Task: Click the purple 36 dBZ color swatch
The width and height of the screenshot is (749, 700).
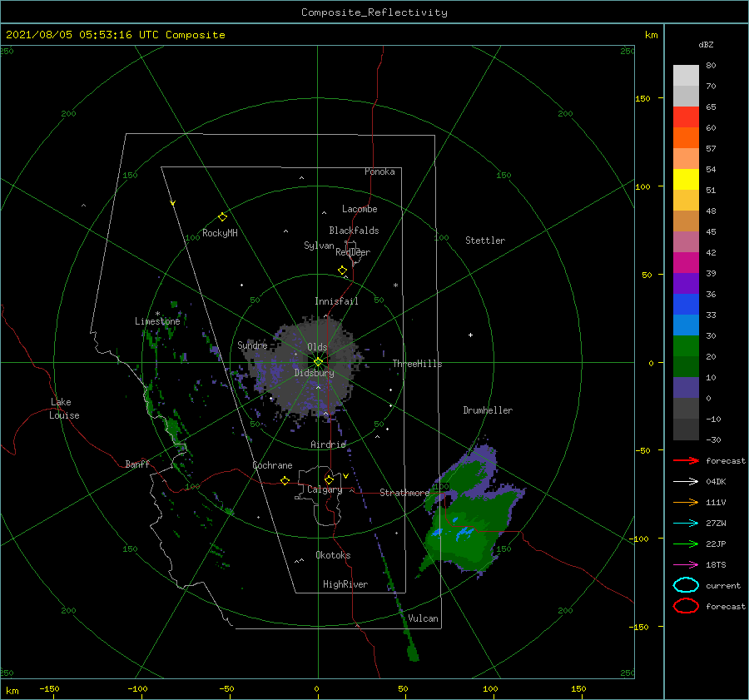Action: click(x=686, y=283)
